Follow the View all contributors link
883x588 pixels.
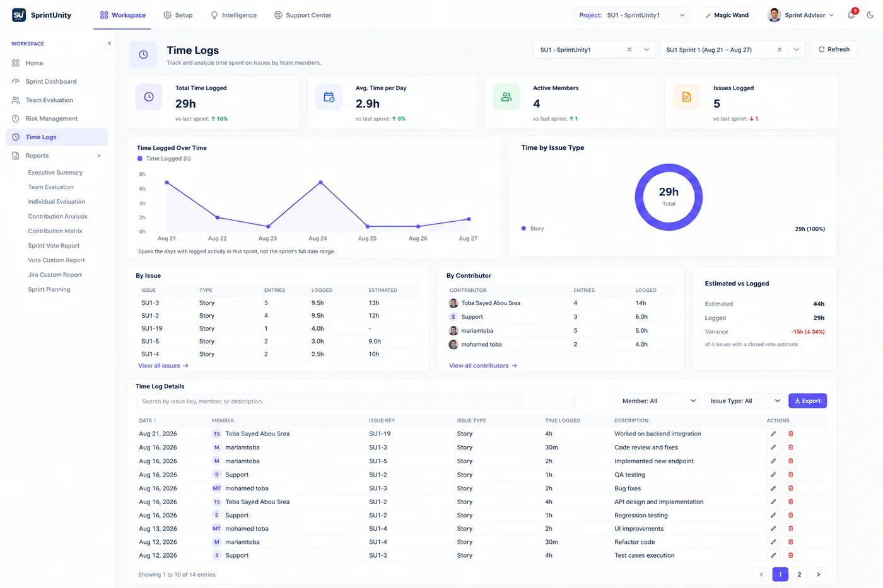tap(483, 366)
